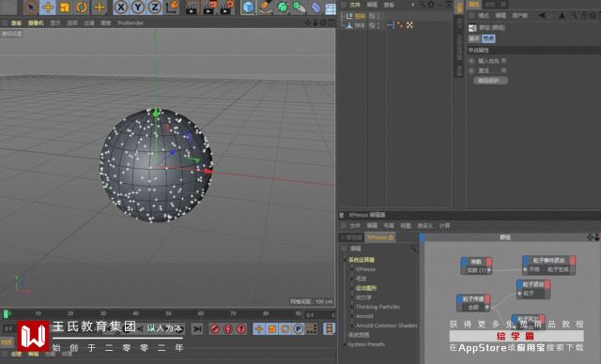Toggle visibility dots of the null object
This screenshot has width=601, height=364.
click(378, 16)
